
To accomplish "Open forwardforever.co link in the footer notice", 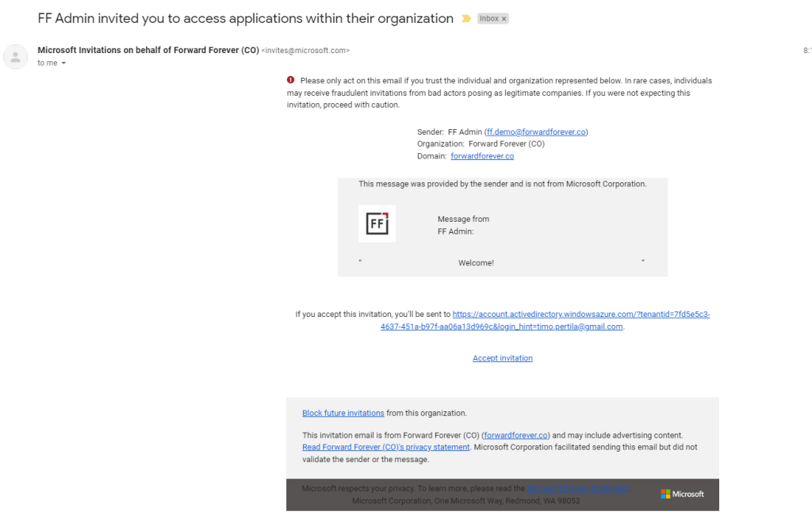I will point(515,435).
